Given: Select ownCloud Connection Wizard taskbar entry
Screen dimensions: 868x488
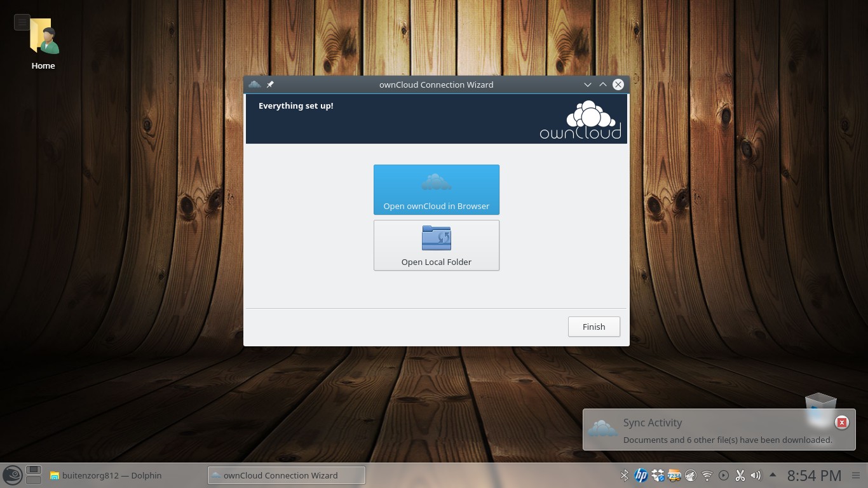Looking at the screenshot, I should (x=287, y=475).
